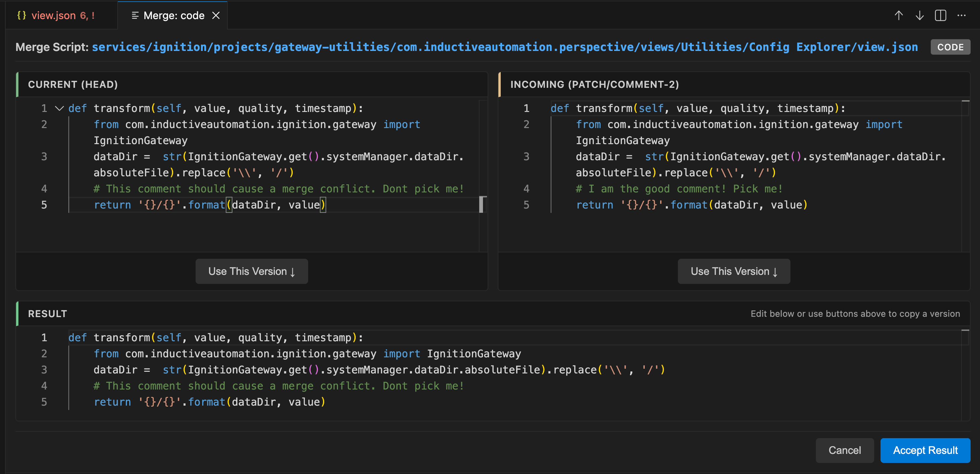Select the Merge: code tab
The width and height of the screenshot is (980, 474).
click(x=173, y=16)
